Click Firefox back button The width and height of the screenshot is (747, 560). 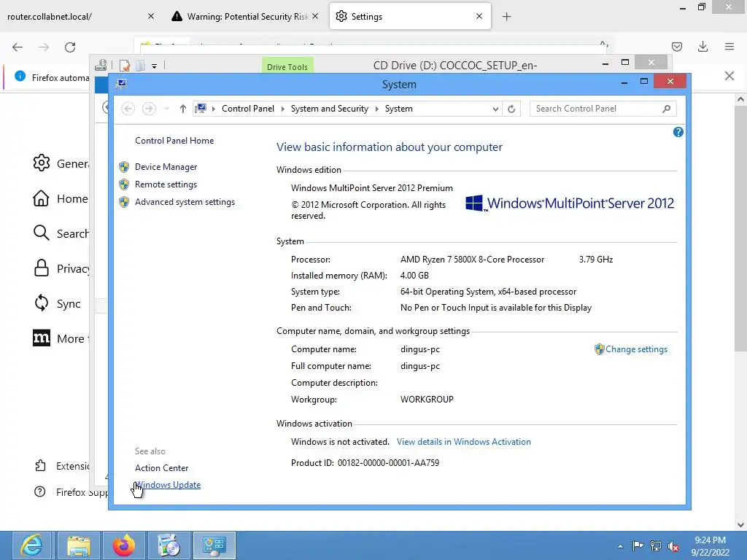coord(18,47)
